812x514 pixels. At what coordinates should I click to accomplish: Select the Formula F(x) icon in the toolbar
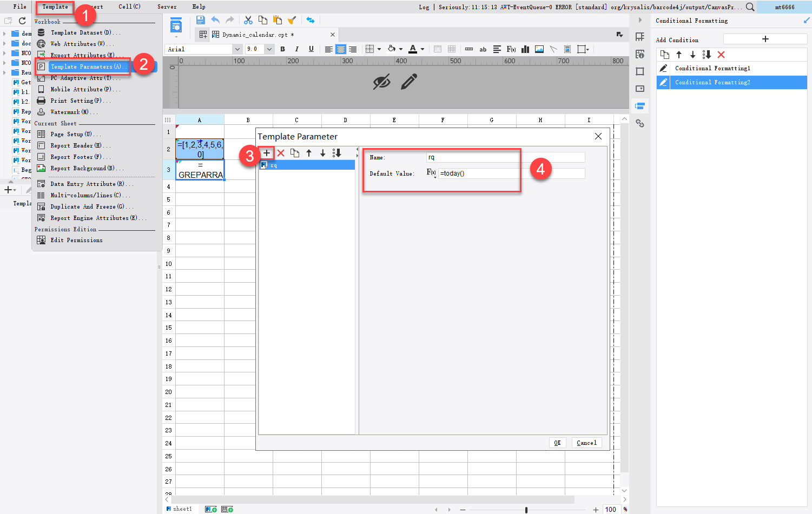[x=511, y=49]
